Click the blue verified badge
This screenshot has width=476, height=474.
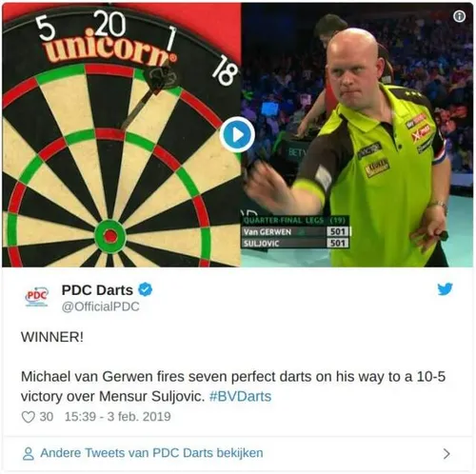[146, 289]
